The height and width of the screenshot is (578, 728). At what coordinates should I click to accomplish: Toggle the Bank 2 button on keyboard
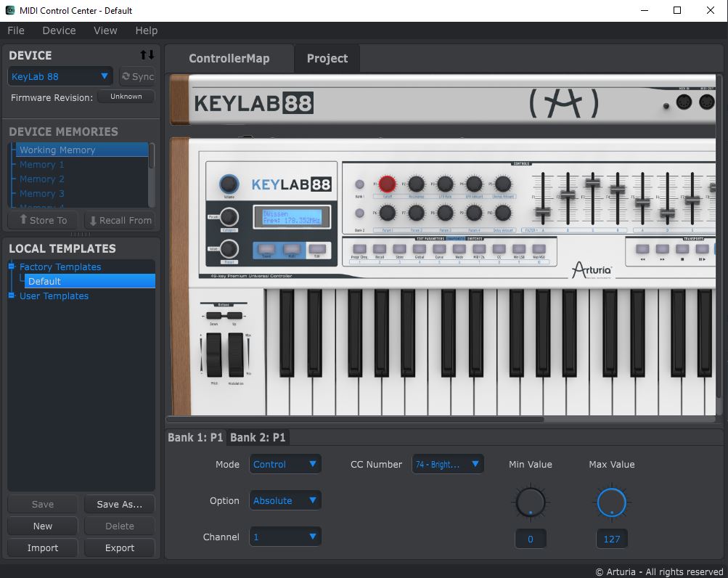coord(359,213)
